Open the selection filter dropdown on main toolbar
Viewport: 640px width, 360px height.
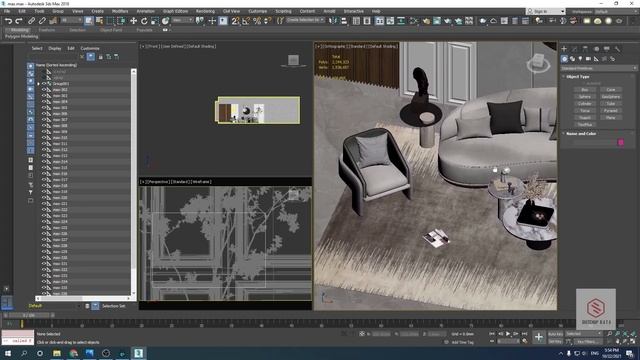[x=71, y=20]
